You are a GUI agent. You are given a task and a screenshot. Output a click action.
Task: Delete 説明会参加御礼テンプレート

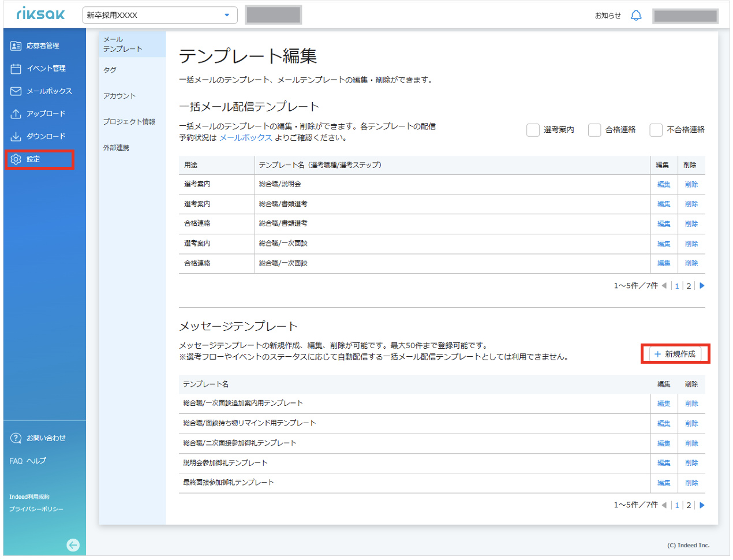pos(691,463)
